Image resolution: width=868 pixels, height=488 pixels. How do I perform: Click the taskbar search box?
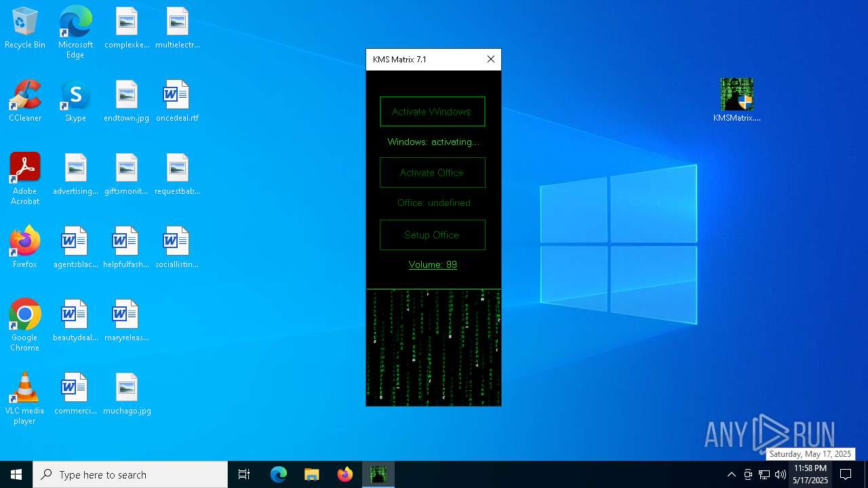point(130,474)
